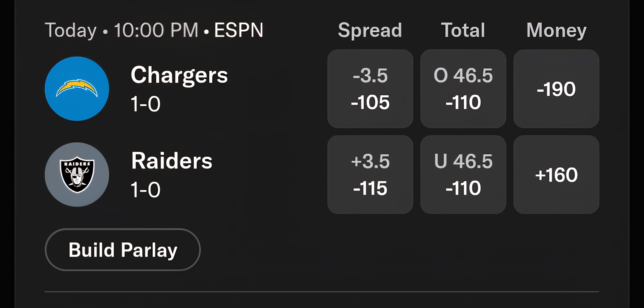Choose Raiders +160 moneyline

click(556, 175)
